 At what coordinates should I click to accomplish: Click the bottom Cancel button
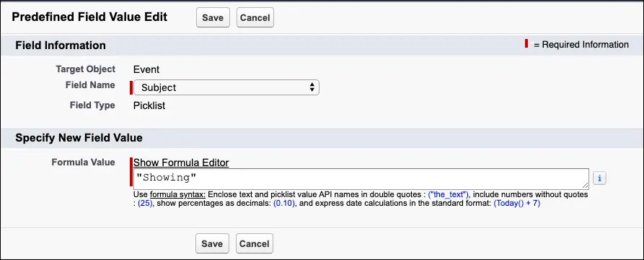pyautogui.click(x=255, y=243)
